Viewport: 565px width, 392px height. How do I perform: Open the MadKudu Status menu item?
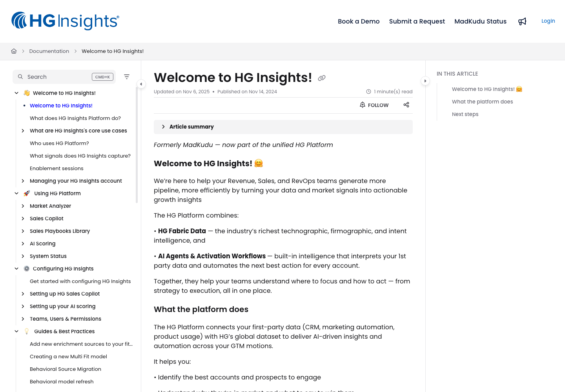(x=480, y=21)
